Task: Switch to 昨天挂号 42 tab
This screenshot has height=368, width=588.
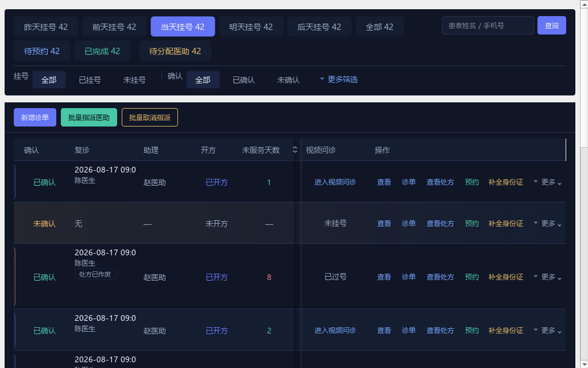Action: point(46,26)
